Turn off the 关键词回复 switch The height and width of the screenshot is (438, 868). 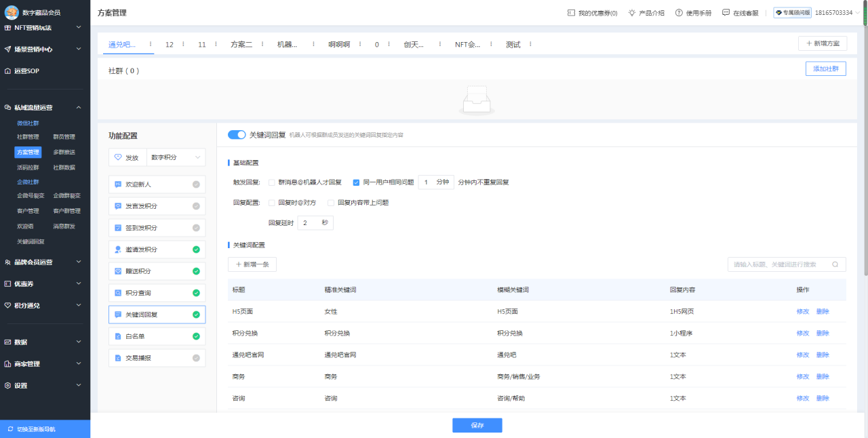point(237,134)
